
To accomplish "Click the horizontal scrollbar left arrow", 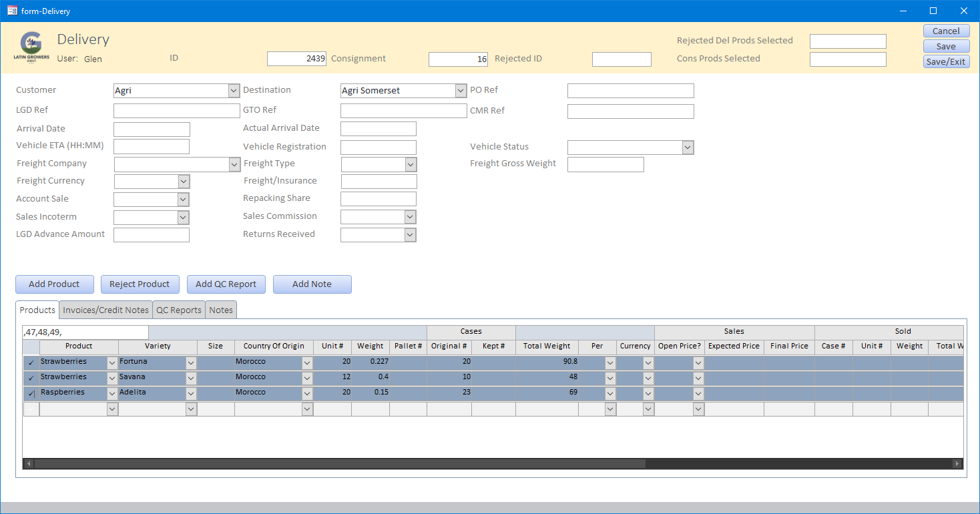I will click(28, 463).
